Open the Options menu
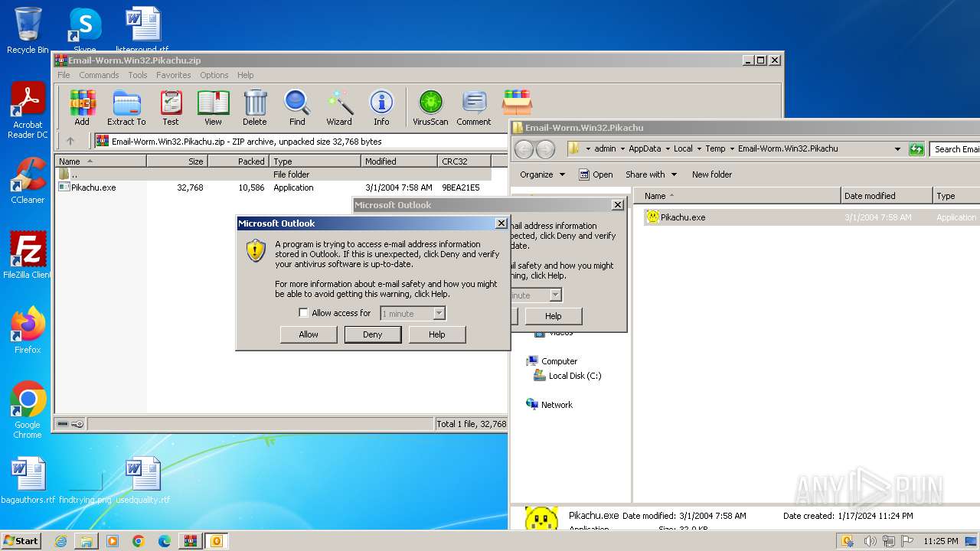 click(x=214, y=75)
